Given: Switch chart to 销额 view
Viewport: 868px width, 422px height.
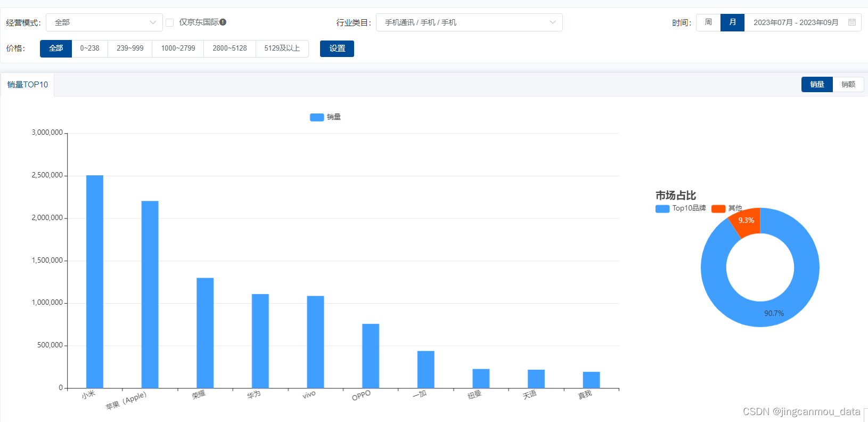Looking at the screenshot, I should click(x=848, y=84).
